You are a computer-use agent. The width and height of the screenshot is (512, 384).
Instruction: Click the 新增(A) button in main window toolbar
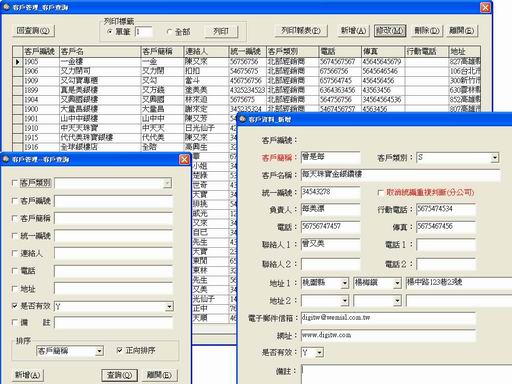353,31
